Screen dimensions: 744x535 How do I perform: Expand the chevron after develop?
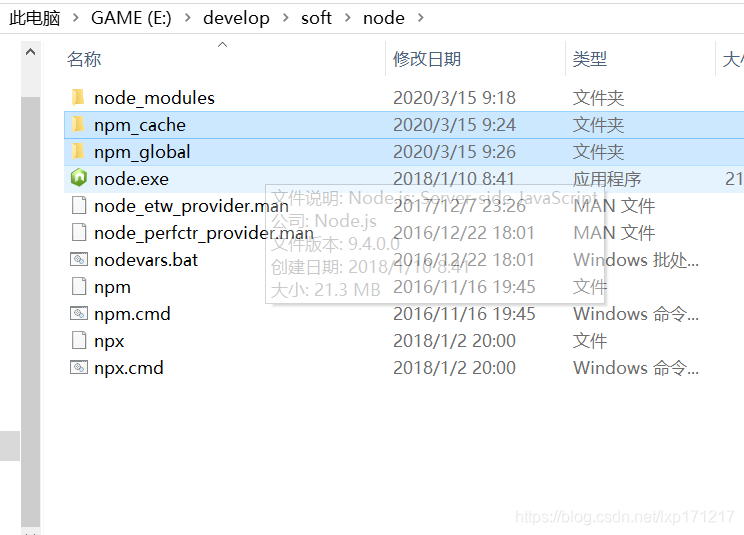[x=286, y=18]
